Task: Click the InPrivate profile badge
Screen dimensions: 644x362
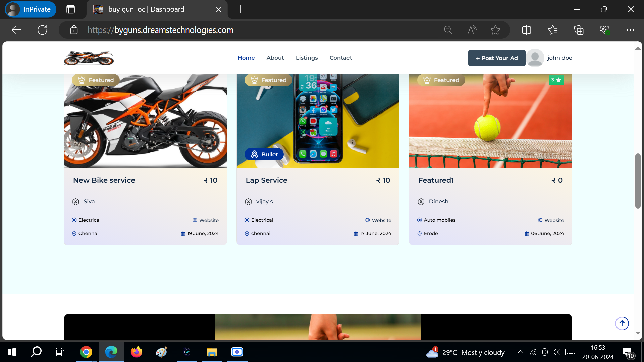Action: click(31, 9)
